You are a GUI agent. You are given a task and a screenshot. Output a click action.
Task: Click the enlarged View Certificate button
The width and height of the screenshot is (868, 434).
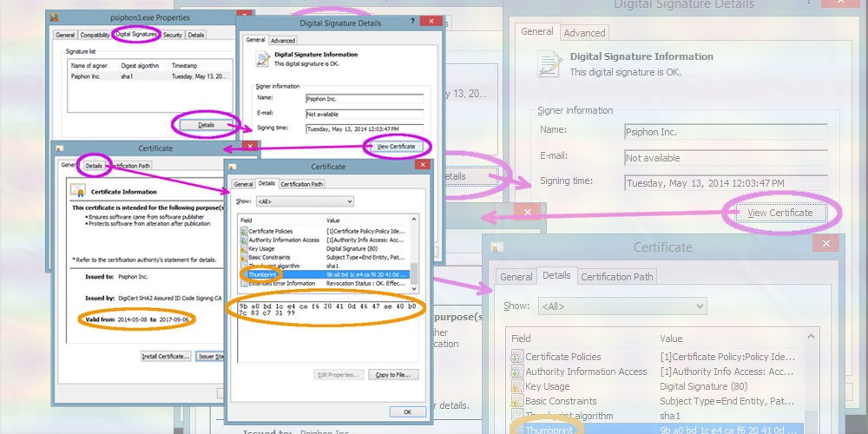(x=780, y=214)
